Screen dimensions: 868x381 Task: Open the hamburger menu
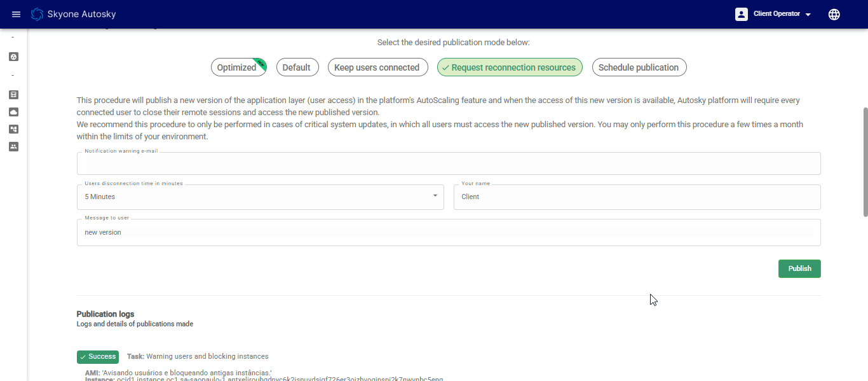coord(17,14)
